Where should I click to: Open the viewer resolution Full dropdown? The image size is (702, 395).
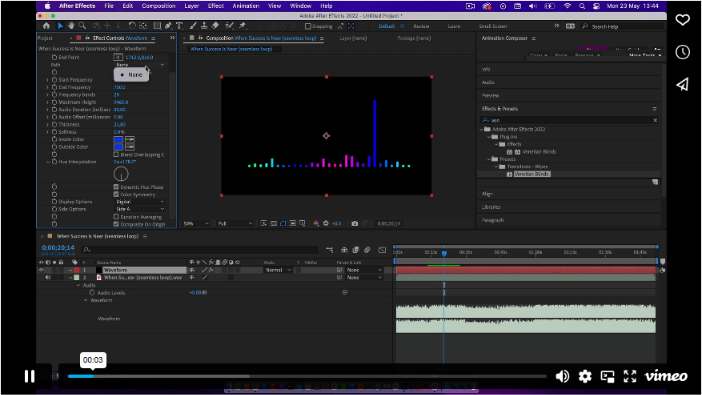[235, 223]
